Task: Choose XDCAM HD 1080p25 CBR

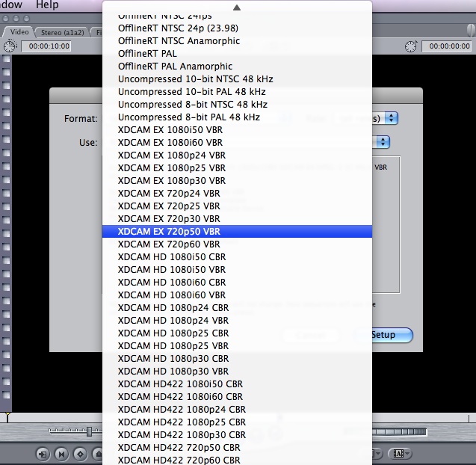Action: click(x=237, y=333)
